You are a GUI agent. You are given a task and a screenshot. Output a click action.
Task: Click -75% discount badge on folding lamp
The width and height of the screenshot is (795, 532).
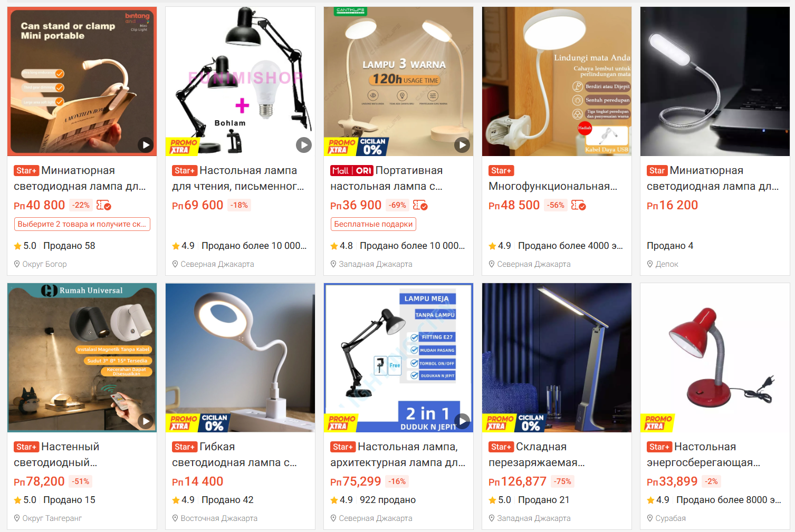click(x=562, y=481)
